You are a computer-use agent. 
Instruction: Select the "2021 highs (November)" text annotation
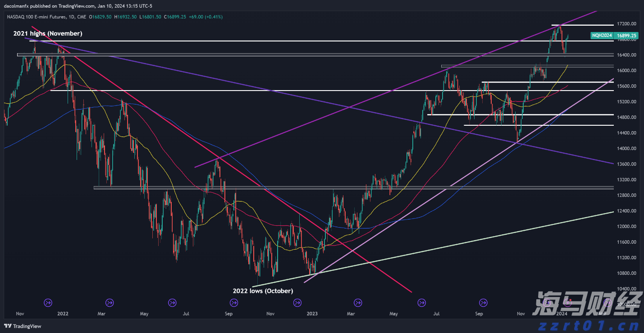pos(48,33)
